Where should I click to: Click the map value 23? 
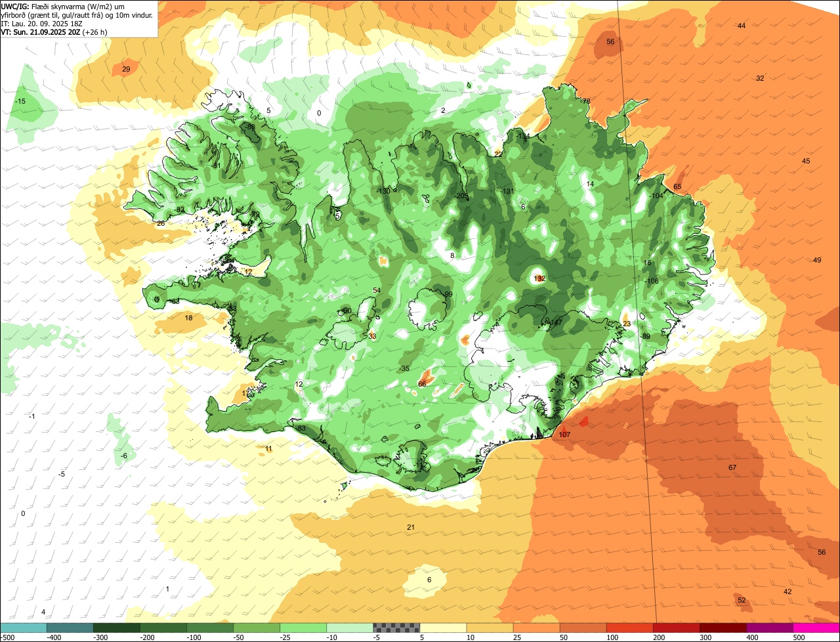[627, 324]
